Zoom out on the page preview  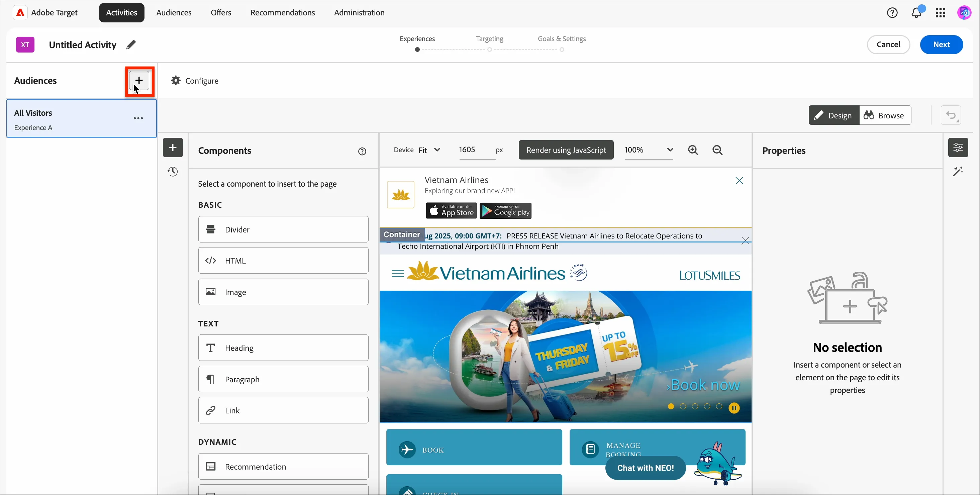click(x=717, y=150)
